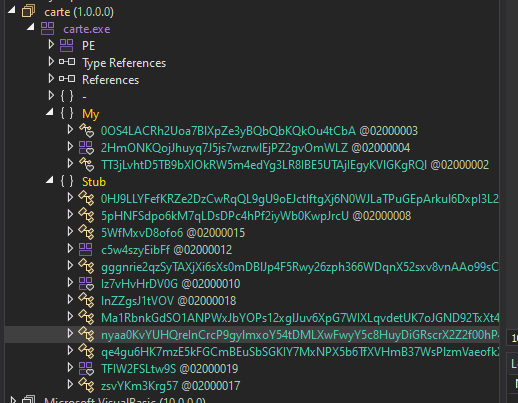Click class icon of 0OS4LACRh2Uoa7BlXpZe3yBQbQbKQkOu4tCbA
The height and width of the screenshot is (403, 518).
(x=86, y=130)
